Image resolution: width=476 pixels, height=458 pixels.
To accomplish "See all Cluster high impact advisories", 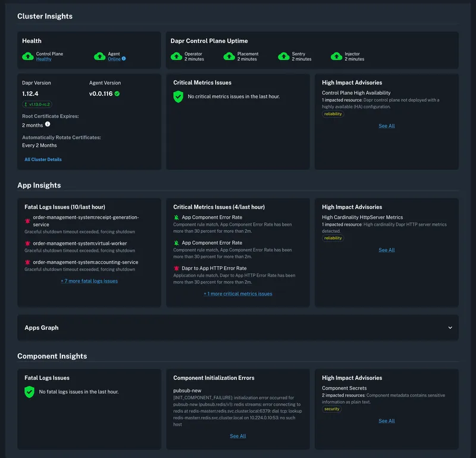I will (386, 126).
